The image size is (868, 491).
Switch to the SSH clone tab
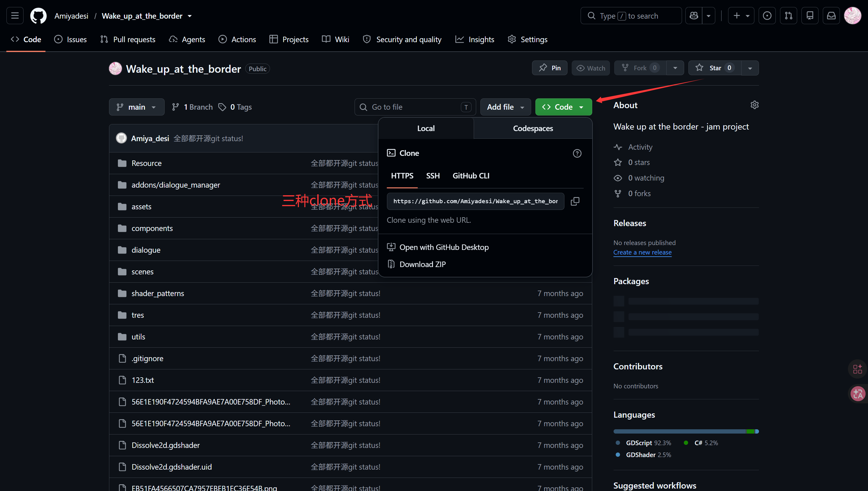(x=433, y=176)
